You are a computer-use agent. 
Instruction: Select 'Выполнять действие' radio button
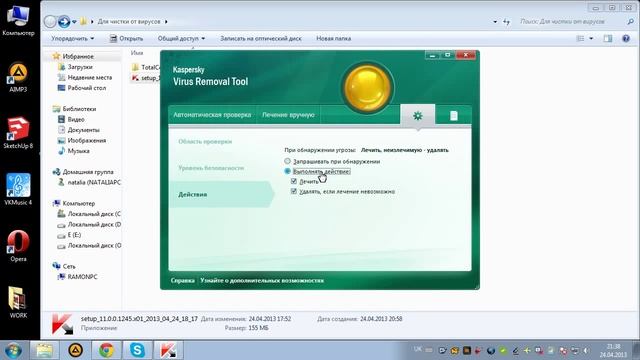click(x=287, y=171)
